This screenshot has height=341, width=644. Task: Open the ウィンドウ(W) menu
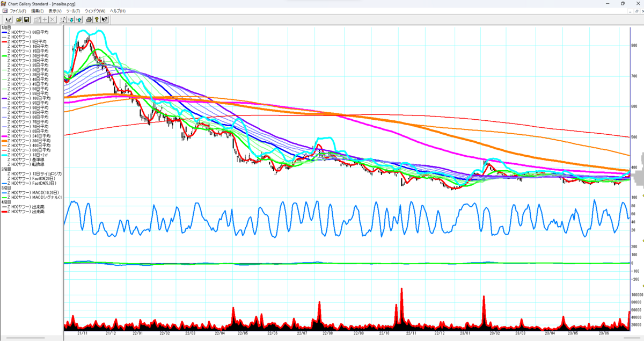pyautogui.click(x=95, y=11)
